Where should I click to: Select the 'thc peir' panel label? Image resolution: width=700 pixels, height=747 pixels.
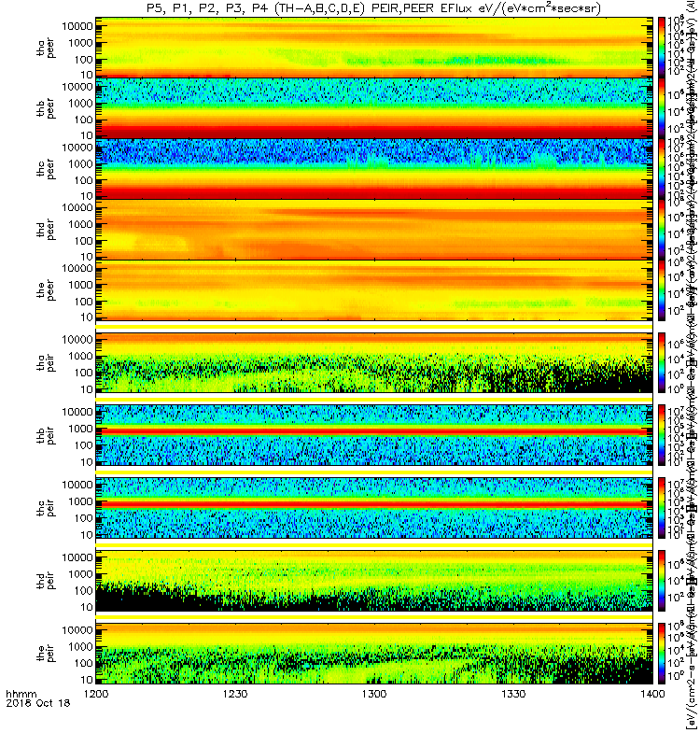46,508
